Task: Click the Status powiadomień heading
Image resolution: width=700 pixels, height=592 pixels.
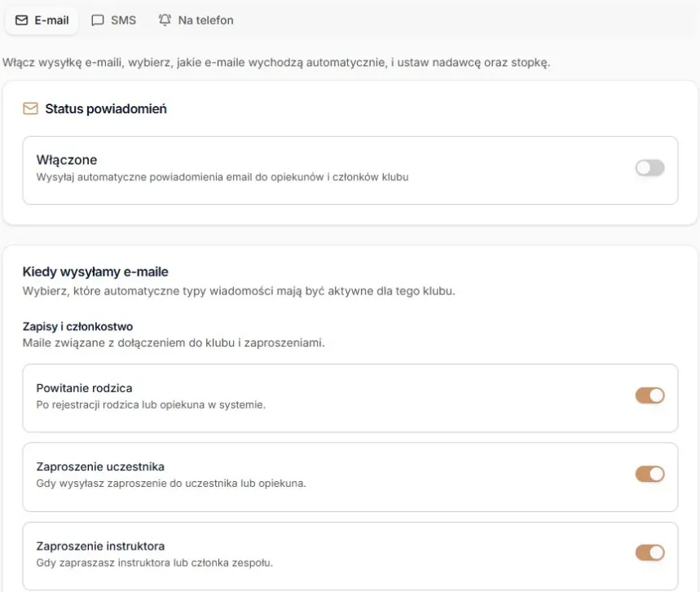Action: (x=106, y=108)
